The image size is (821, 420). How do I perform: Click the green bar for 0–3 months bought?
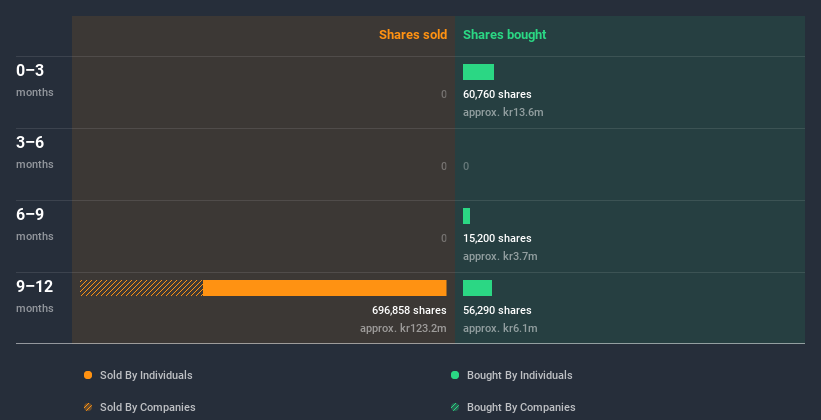coord(479,72)
